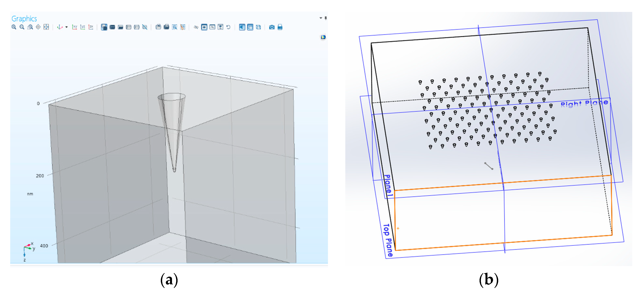Pin the Graphics window with pushpin

point(325,18)
